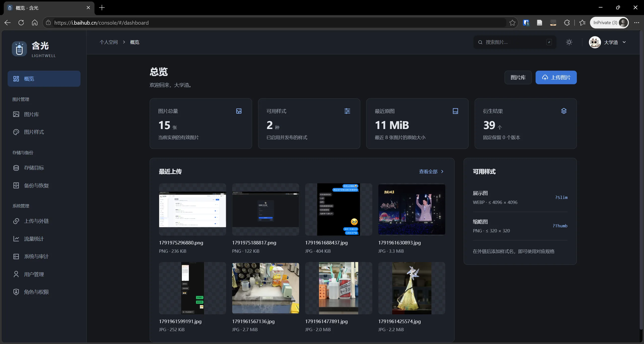Open 系统与审计 page
The height and width of the screenshot is (344, 644).
[x=44, y=256]
